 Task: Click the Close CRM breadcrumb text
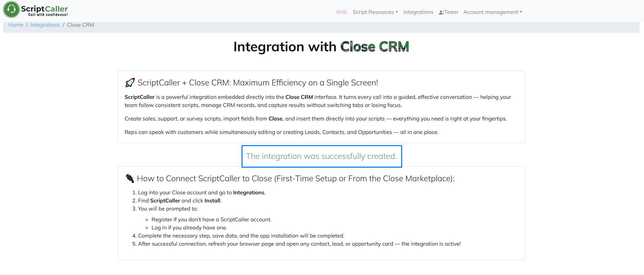(x=80, y=25)
